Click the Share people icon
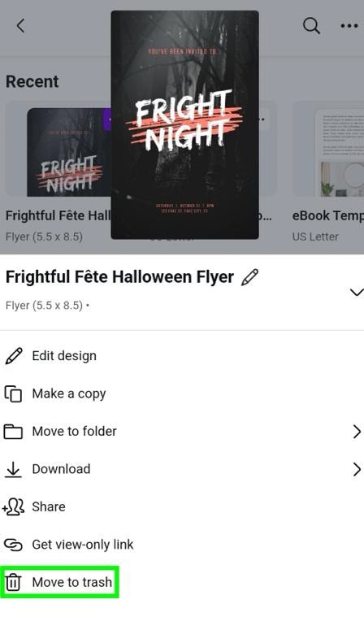This screenshot has height=617, width=364. (x=13, y=506)
